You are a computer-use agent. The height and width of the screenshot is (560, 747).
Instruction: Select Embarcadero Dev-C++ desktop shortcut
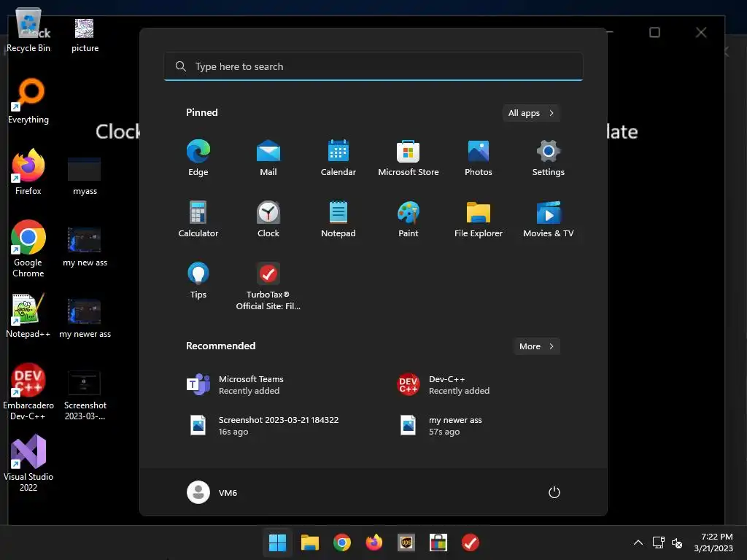point(28,392)
